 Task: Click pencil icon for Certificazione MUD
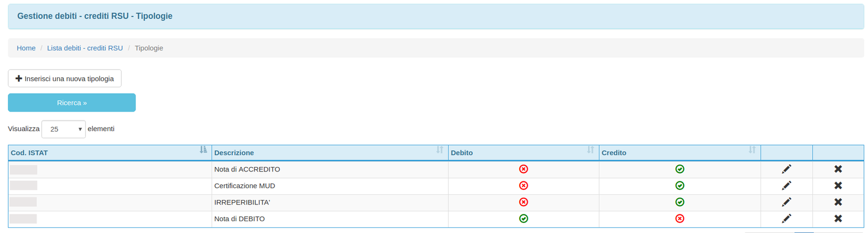pos(786,185)
